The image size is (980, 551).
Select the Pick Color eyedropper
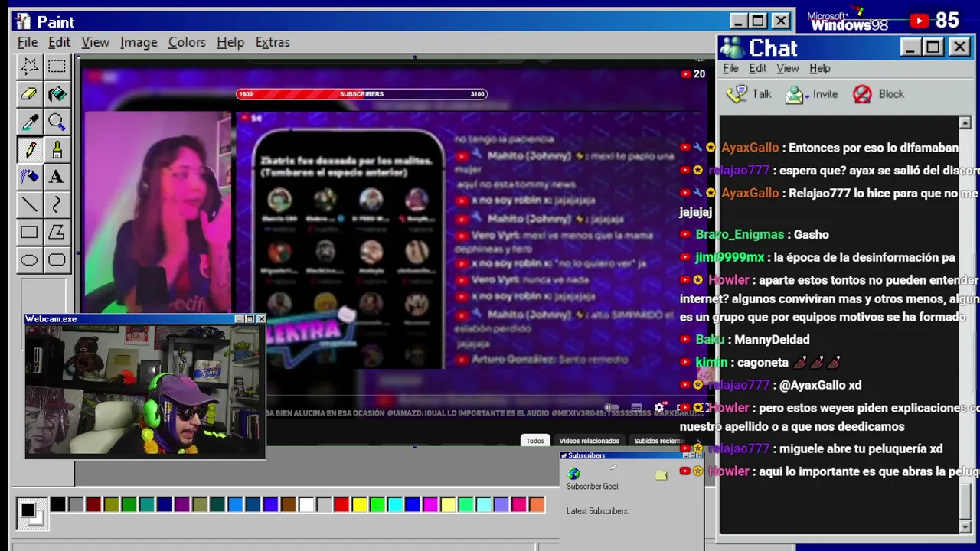coord(29,122)
